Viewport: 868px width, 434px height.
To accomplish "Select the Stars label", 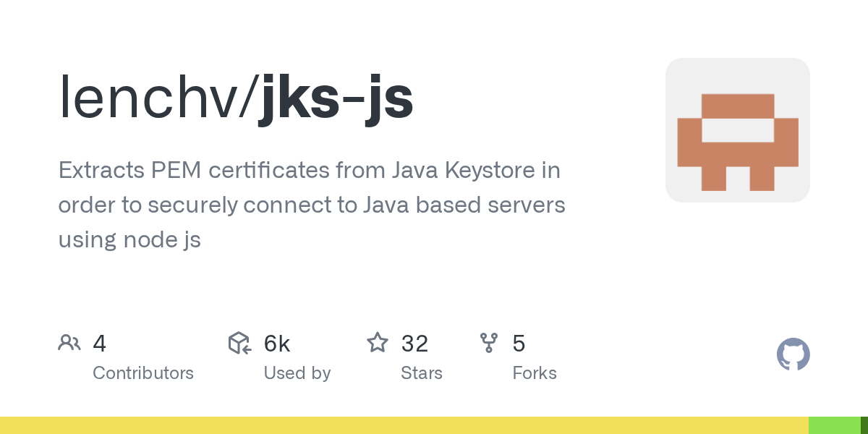I will pos(422,373).
